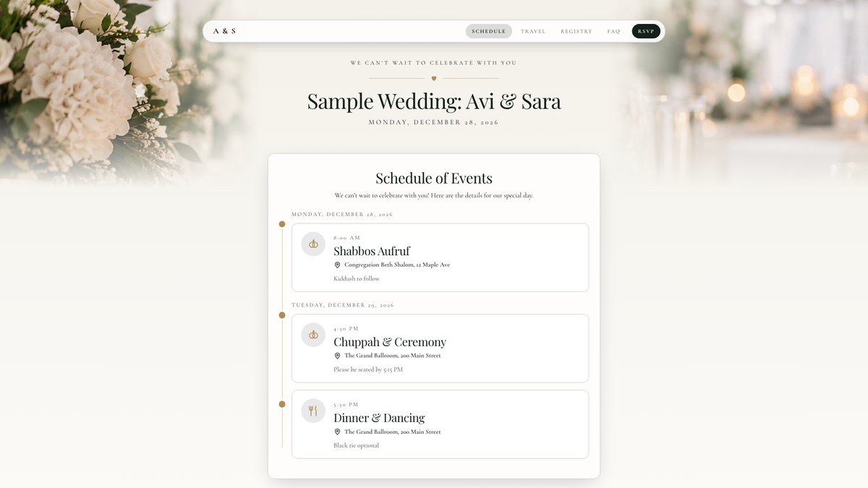Click the 5:30 PM time label
This screenshot has width=868, height=488.
[x=346, y=405]
